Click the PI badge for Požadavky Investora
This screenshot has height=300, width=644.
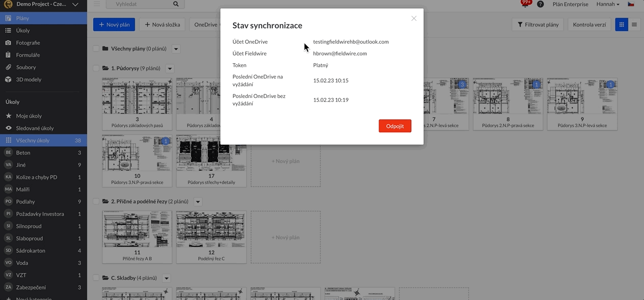[8, 214]
